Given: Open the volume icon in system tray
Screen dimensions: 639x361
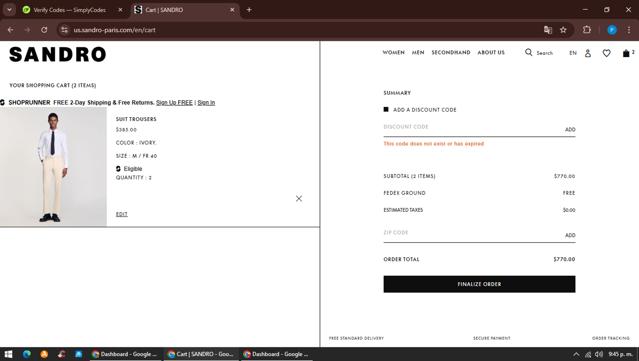Looking at the screenshot, I should (599, 354).
